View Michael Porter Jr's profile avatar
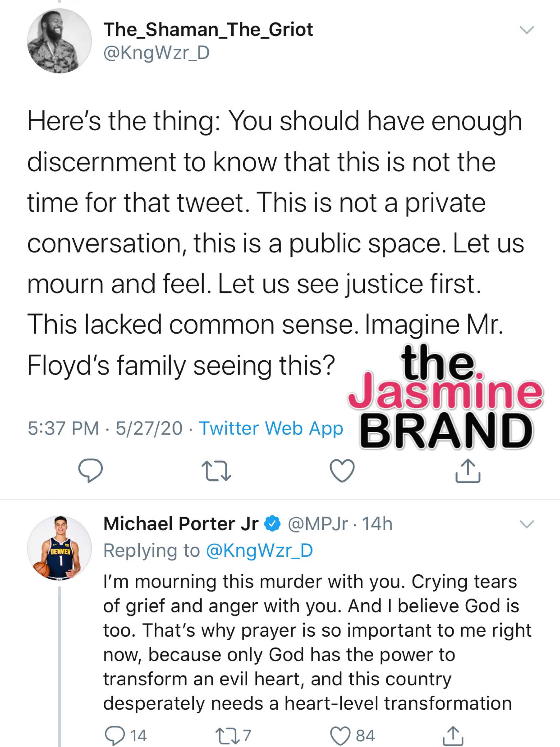560x747 pixels. (59, 548)
